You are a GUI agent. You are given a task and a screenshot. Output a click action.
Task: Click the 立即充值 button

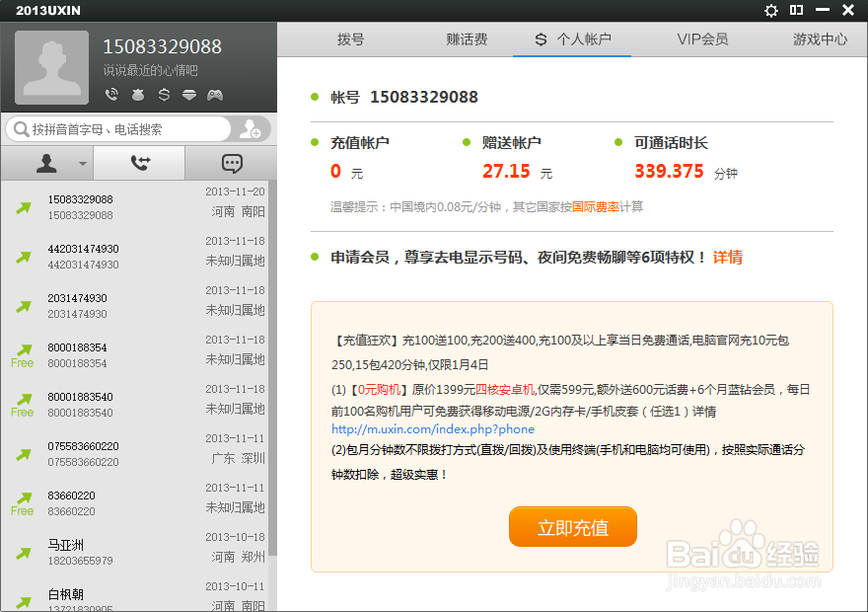(x=573, y=527)
